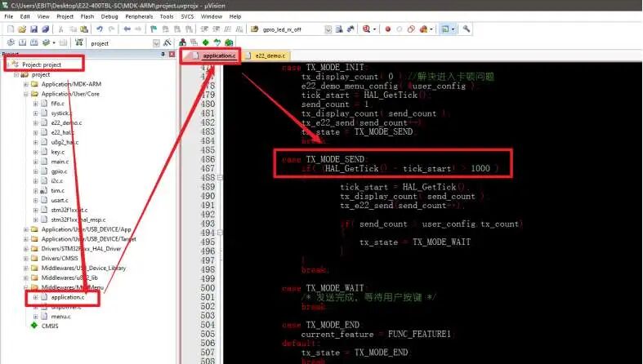Collapse the Application/User/Core group
643x364 pixels.
(x=25, y=94)
